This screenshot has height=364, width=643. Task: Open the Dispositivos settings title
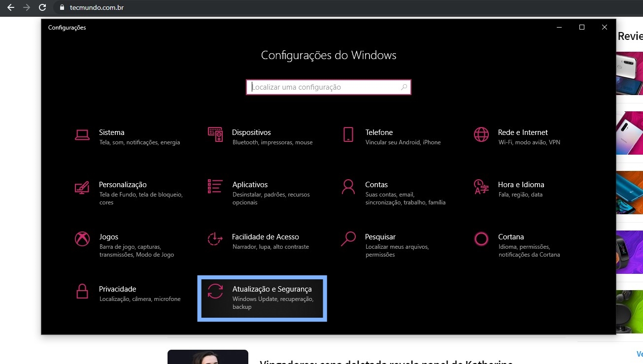click(x=252, y=132)
